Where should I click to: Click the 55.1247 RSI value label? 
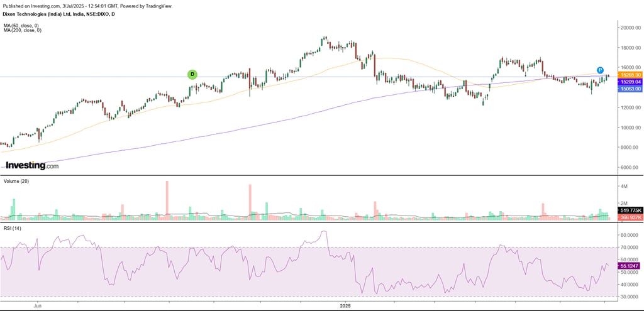[628, 266]
